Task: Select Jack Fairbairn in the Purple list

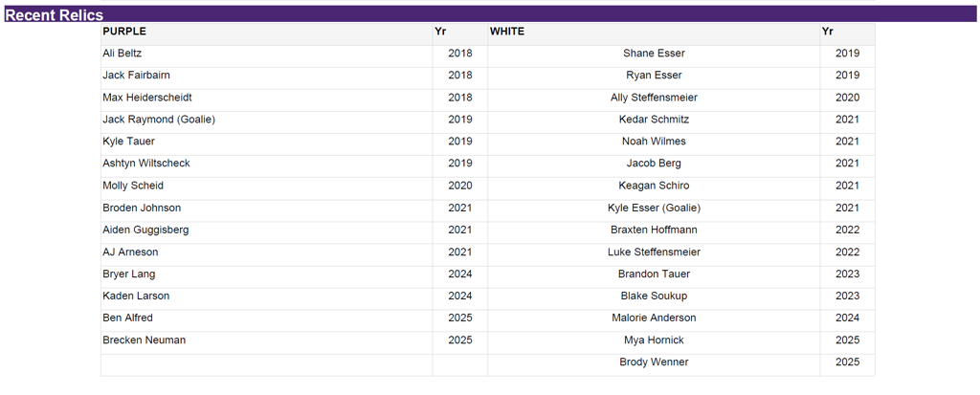Action: tap(137, 76)
